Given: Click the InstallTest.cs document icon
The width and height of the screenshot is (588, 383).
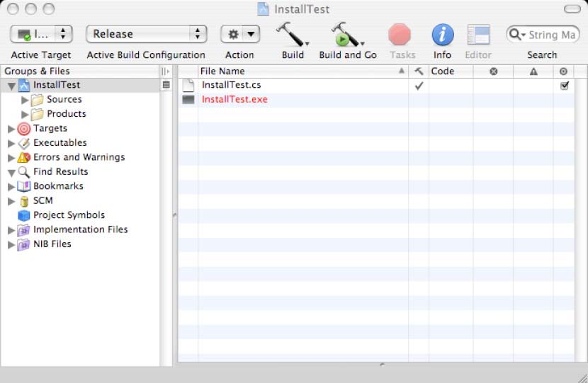Looking at the screenshot, I should [x=188, y=86].
